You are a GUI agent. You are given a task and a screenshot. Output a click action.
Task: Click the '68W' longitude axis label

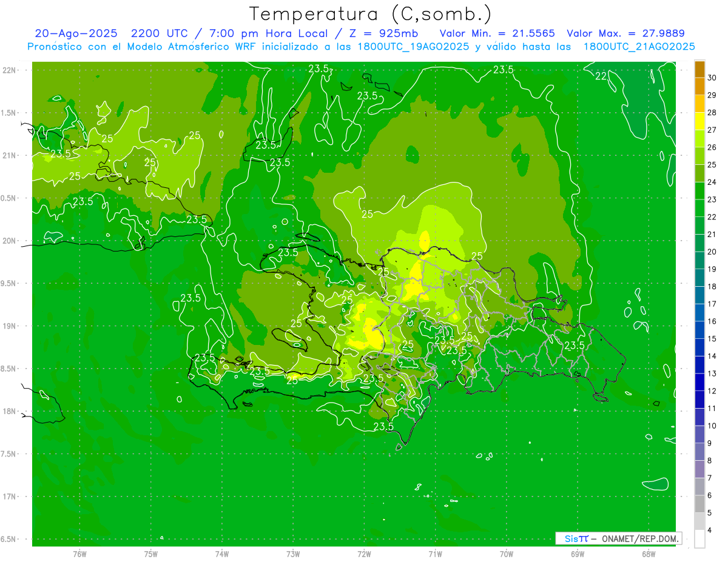[649, 554]
